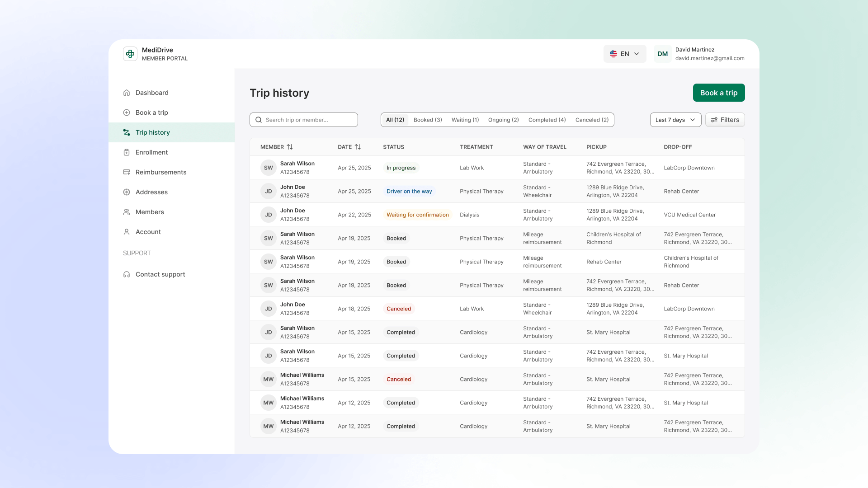
Task: Switch to the Waiting (1) tab
Action: [x=465, y=120]
